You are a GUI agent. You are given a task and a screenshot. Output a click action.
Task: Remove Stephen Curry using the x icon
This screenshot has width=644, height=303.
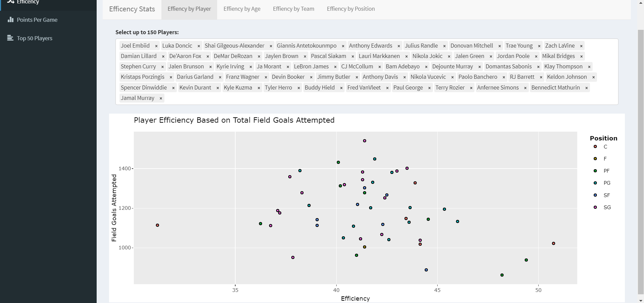[162, 67]
